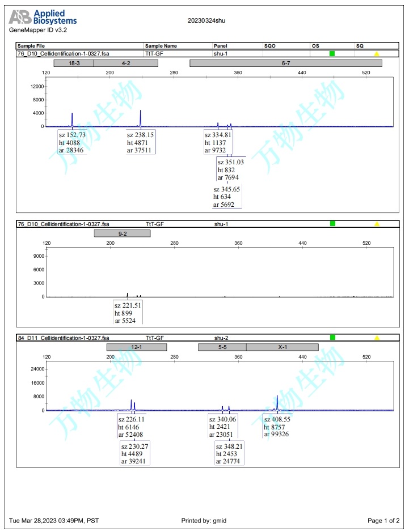Click green OS square above the 9-2 marker
405x532 pixels.
point(332,224)
